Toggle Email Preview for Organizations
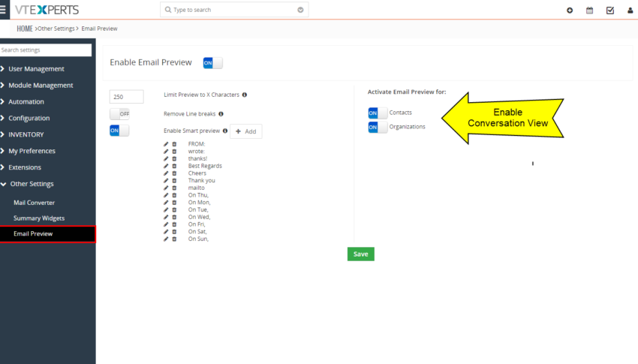 (378, 128)
